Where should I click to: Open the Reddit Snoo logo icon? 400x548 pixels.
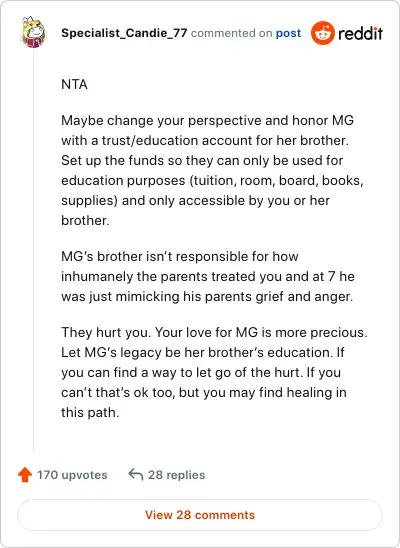click(x=323, y=33)
